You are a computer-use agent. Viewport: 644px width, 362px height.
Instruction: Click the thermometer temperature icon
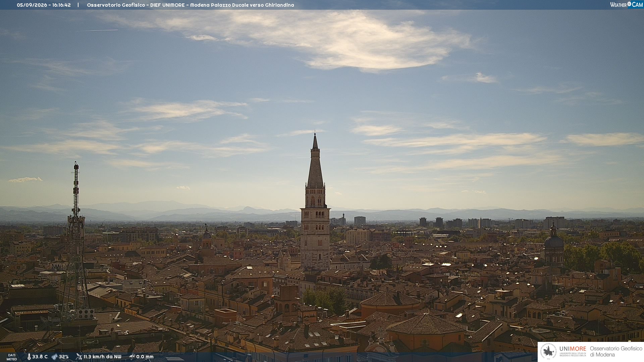[x=29, y=357]
